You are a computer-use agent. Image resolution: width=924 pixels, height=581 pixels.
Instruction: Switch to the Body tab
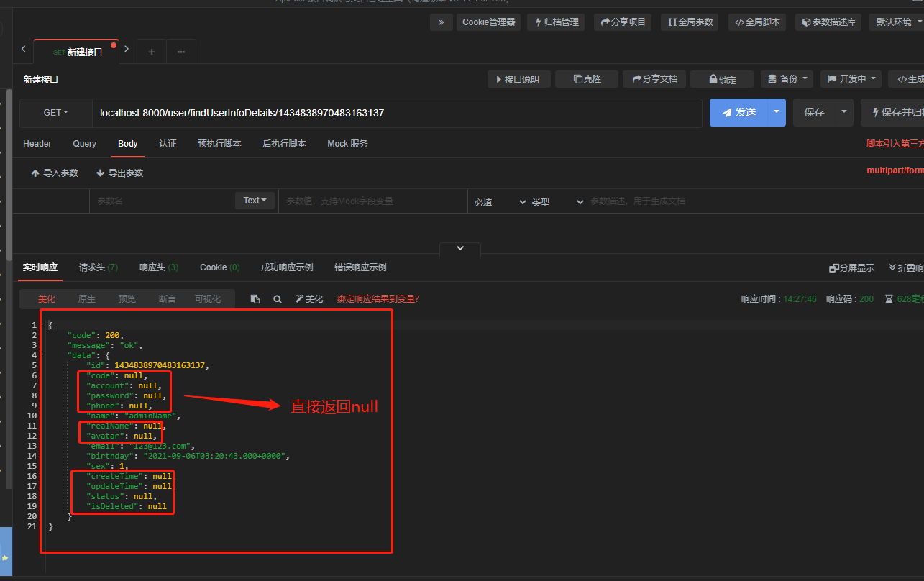tap(128, 144)
